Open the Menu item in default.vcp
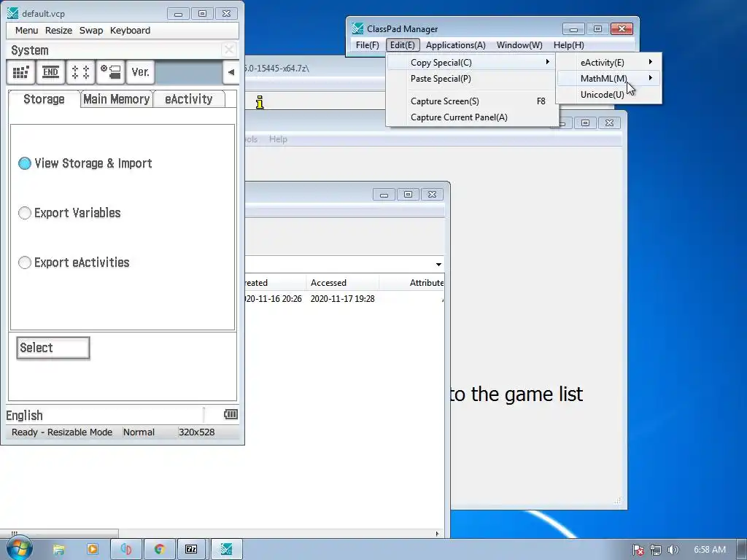Viewport: 747px width, 560px height. tap(26, 31)
